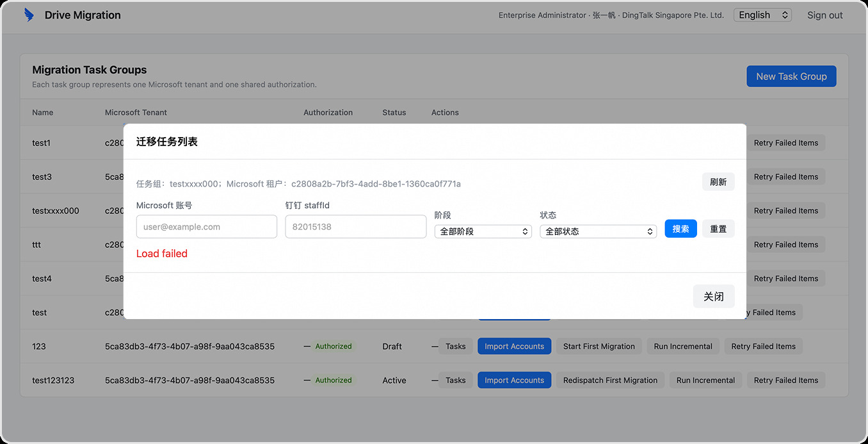Open the English language selector
868x444 pixels.
763,15
